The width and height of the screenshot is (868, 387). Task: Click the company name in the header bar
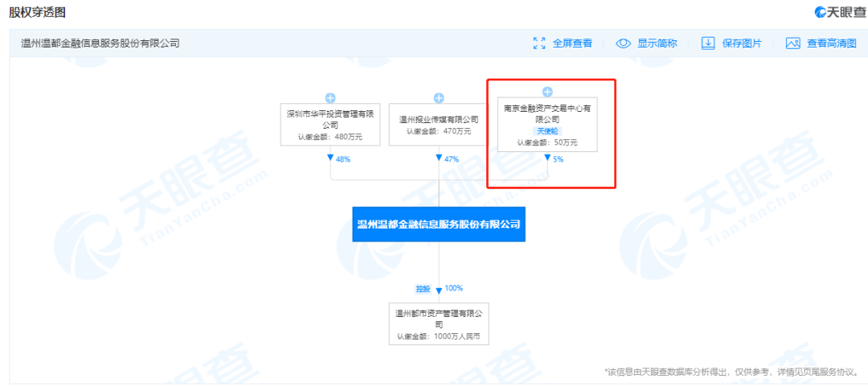tap(100, 43)
